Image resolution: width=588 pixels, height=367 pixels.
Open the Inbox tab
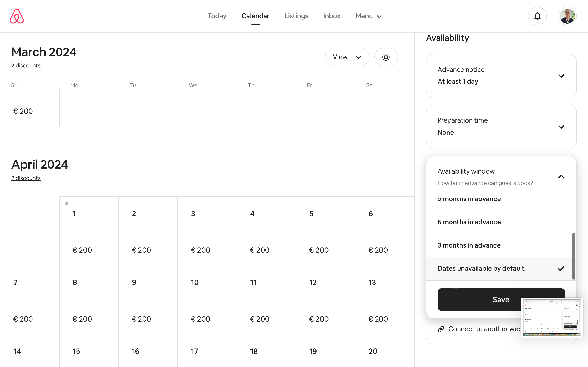[x=332, y=16]
